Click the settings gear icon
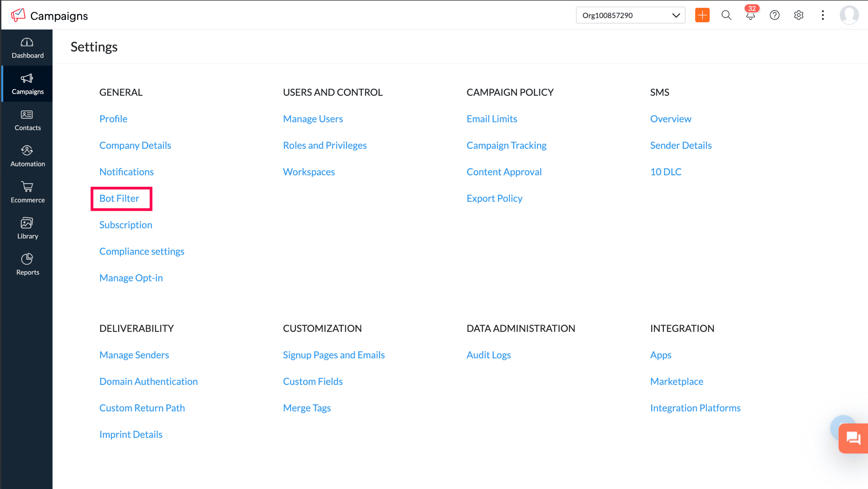The width and height of the screenshot is (868, 489). coord(798,15)
